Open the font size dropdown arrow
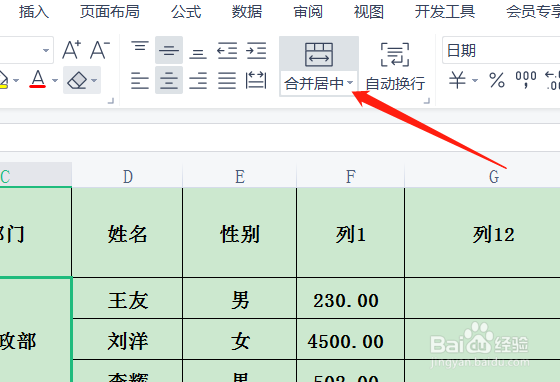Screen dimensions: 560x382 point(46,50)
